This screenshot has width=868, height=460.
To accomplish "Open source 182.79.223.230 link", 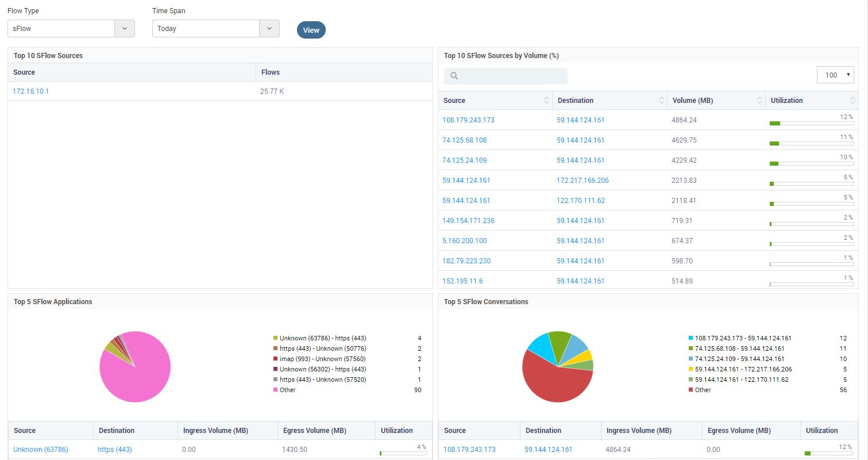I will (466, 261).
